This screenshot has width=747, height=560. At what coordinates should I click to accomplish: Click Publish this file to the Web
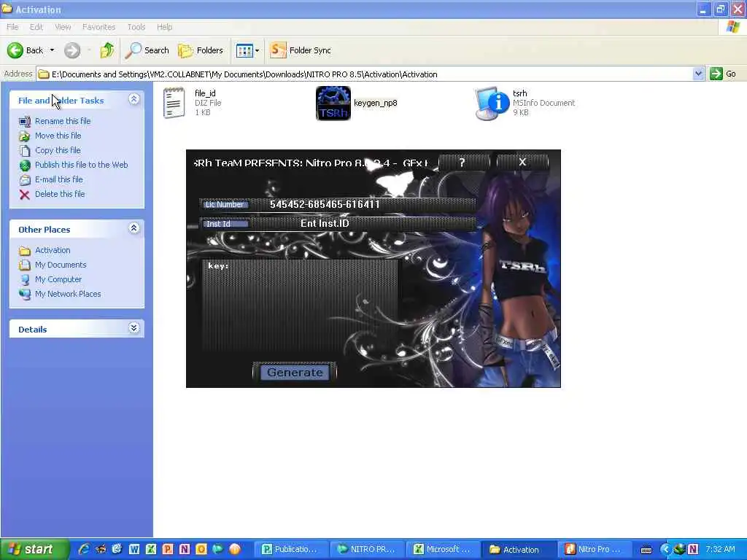81,165
